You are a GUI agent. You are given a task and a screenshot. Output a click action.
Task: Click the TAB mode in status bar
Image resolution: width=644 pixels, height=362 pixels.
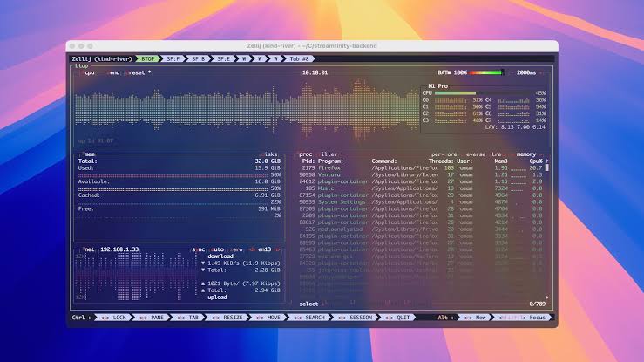187,318
